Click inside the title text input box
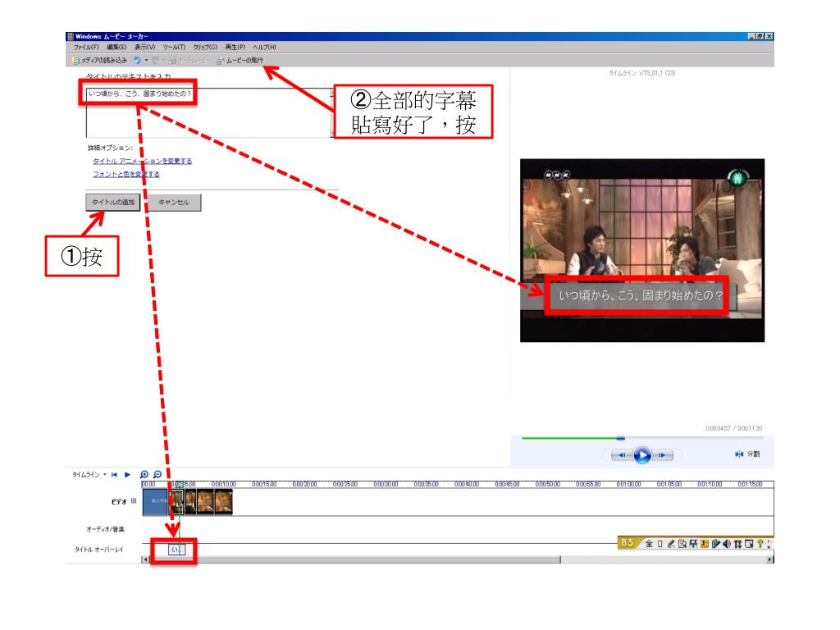The height and width of the screenshot is (630, 840). click(209, 112)
